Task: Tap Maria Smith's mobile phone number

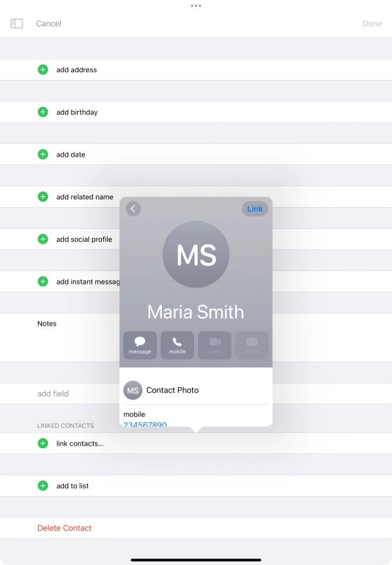Action: [x=145, y=424]
